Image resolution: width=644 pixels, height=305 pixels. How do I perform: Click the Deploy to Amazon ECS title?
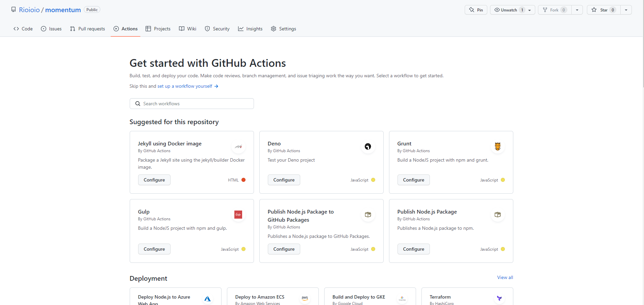[260, 297]
